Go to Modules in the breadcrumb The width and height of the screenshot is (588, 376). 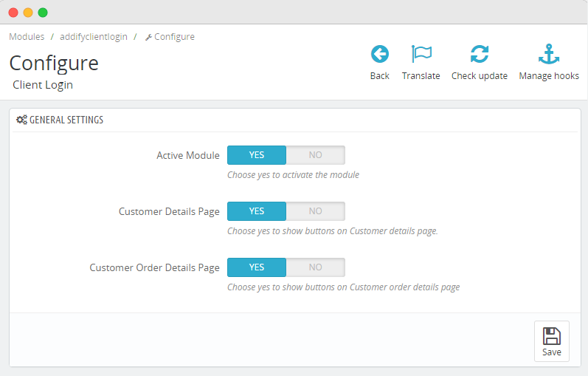[27, 37]
